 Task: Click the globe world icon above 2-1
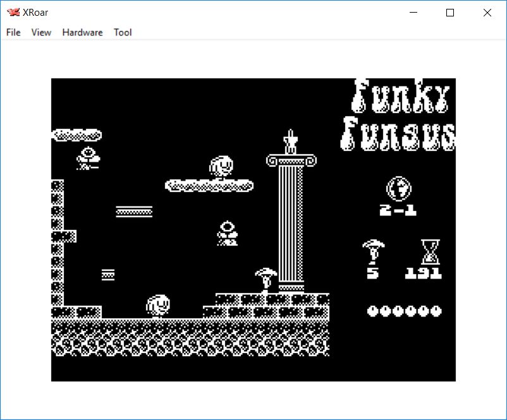pos(399,188)
